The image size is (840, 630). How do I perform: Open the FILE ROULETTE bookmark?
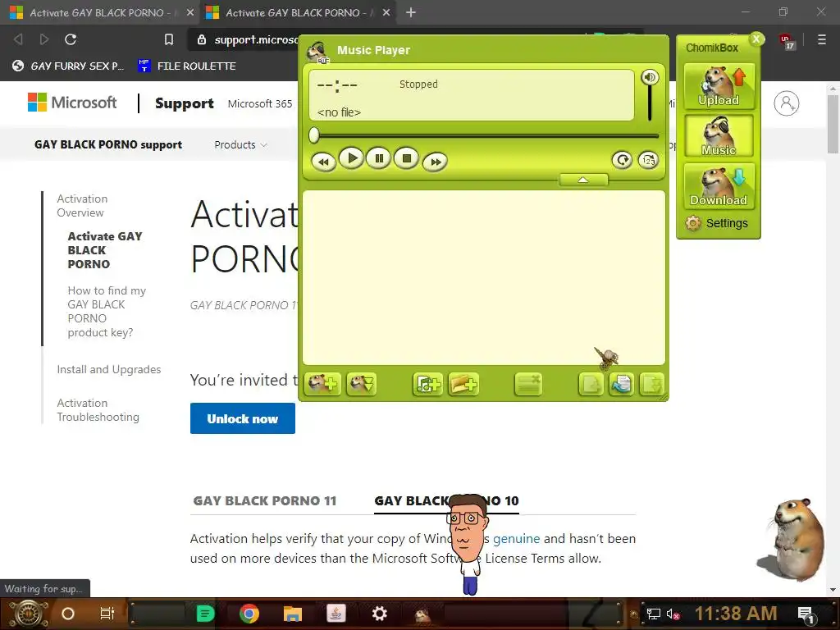(x=187, y=66)
